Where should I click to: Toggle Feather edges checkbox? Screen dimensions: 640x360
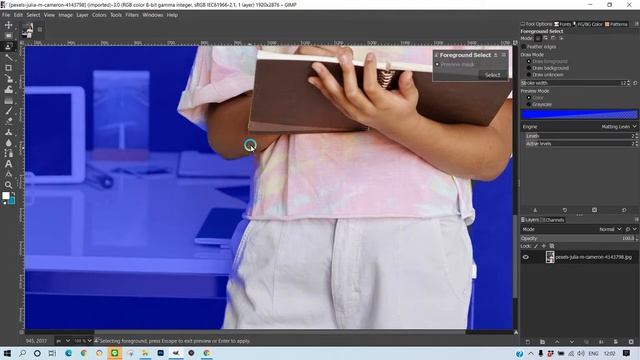point(524,47)
